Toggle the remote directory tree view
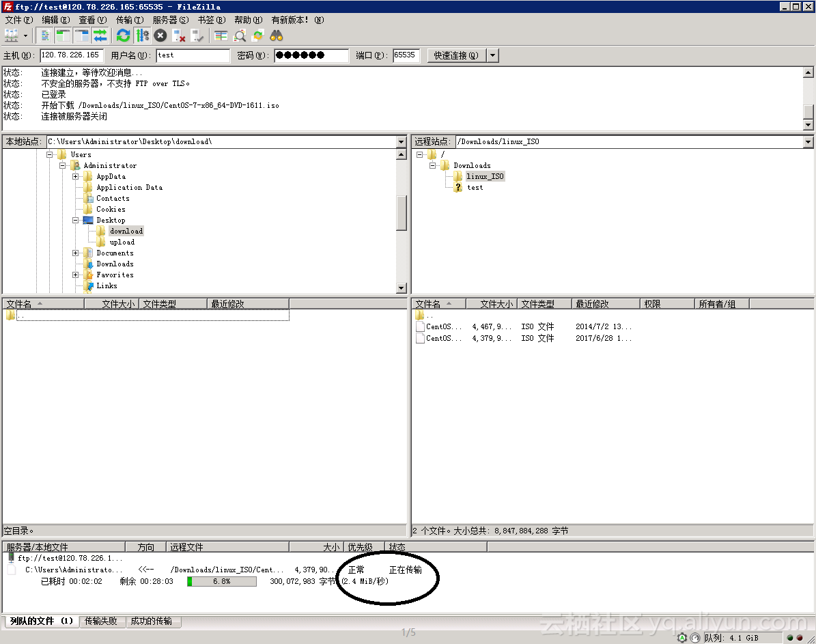The width and height of the screenshot is (816, 644). point(82,36)
